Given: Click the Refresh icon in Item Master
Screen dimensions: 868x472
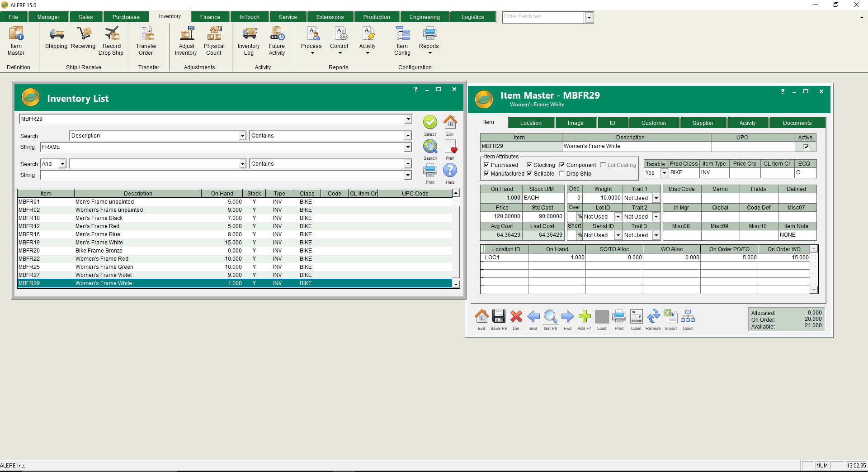Looking at the screenshot, I should coord(653,317).
